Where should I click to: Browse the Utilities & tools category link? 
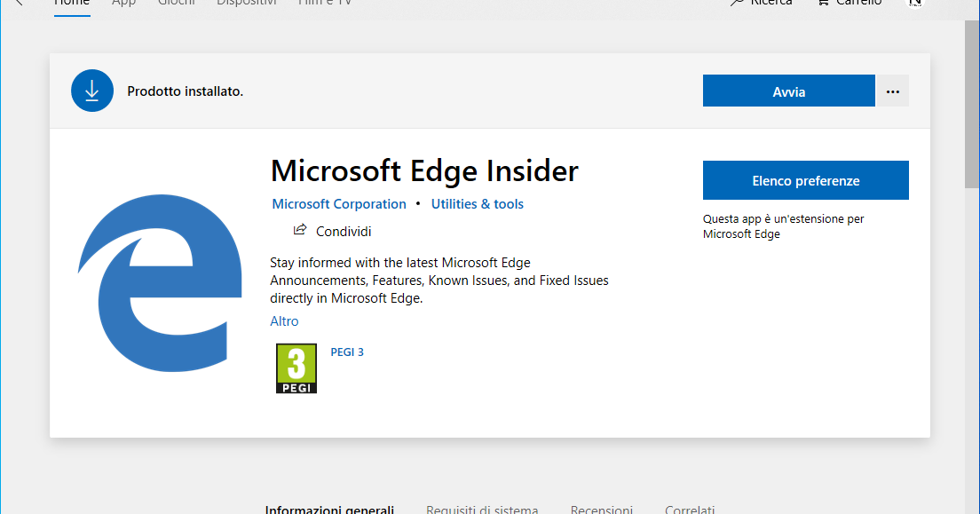coord(478,203)
